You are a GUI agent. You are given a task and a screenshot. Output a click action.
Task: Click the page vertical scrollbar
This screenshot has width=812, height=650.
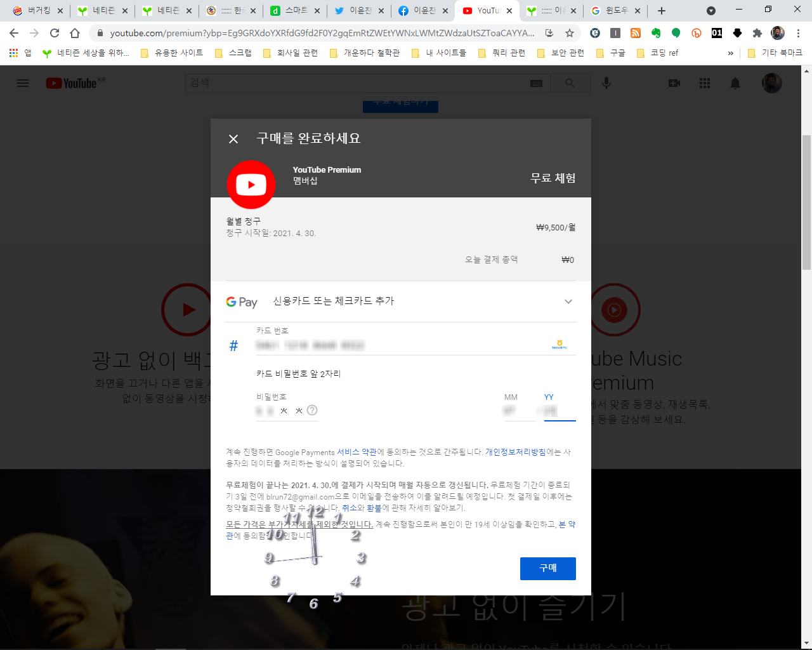coord(806,203)
